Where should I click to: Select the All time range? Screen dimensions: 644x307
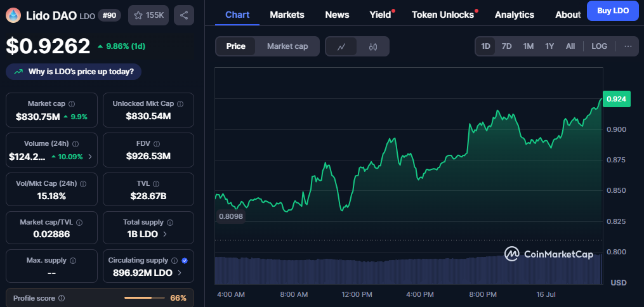570,46
